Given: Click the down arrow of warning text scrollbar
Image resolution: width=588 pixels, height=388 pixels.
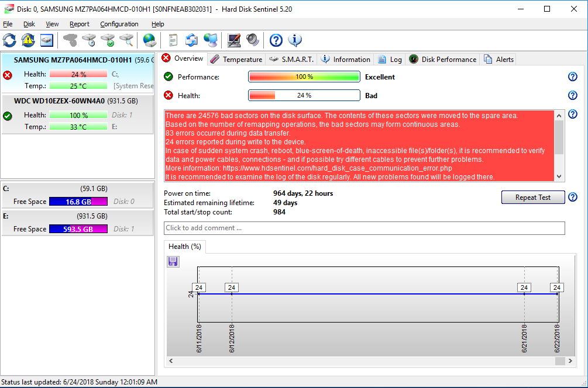Looking at the screenshot, I should [x=559, y=176].
